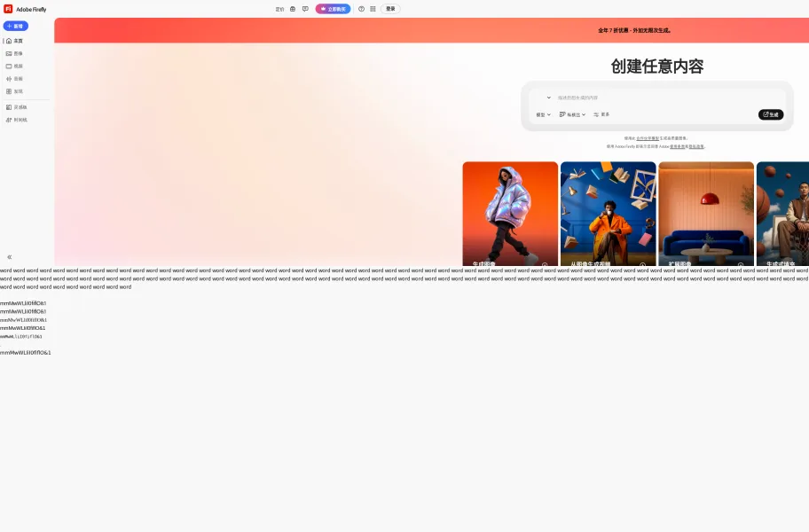Open 视频 (Video) section in sidebar

click(14, 66)
